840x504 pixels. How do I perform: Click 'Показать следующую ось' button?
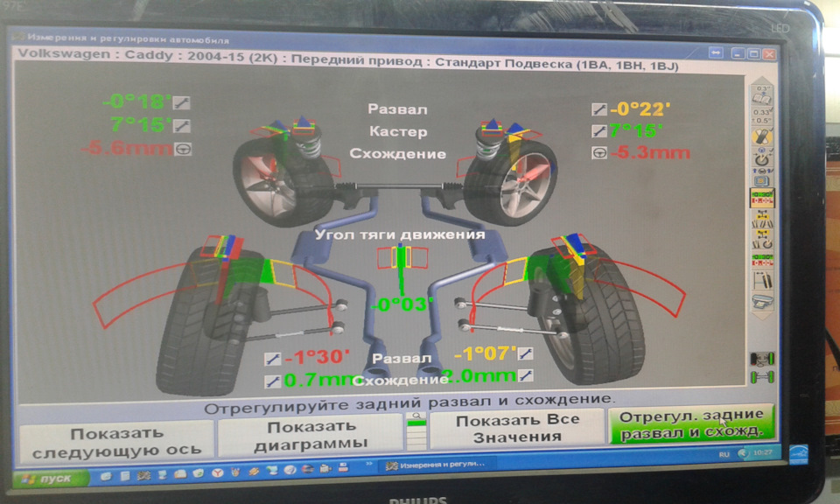(116, 442)
